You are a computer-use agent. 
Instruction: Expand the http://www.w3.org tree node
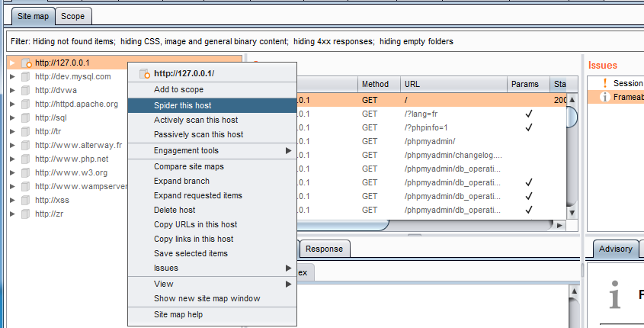click(x=12, y=173)
